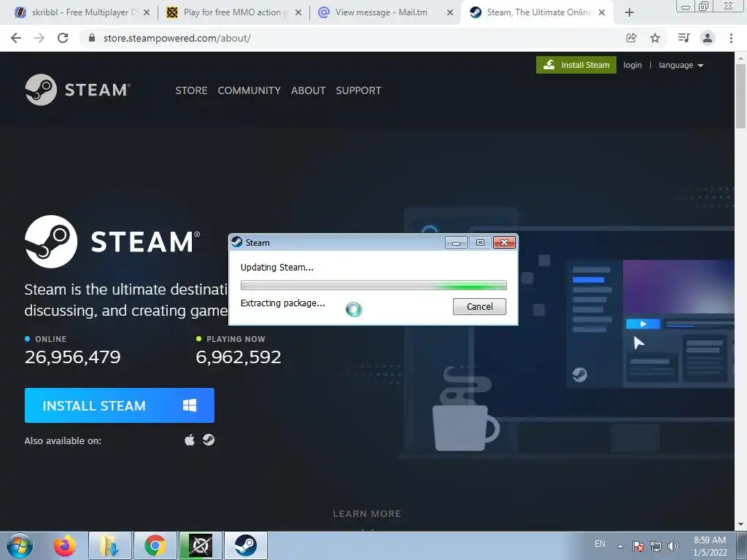Click the EN language indicator in tray

[600, 544]
